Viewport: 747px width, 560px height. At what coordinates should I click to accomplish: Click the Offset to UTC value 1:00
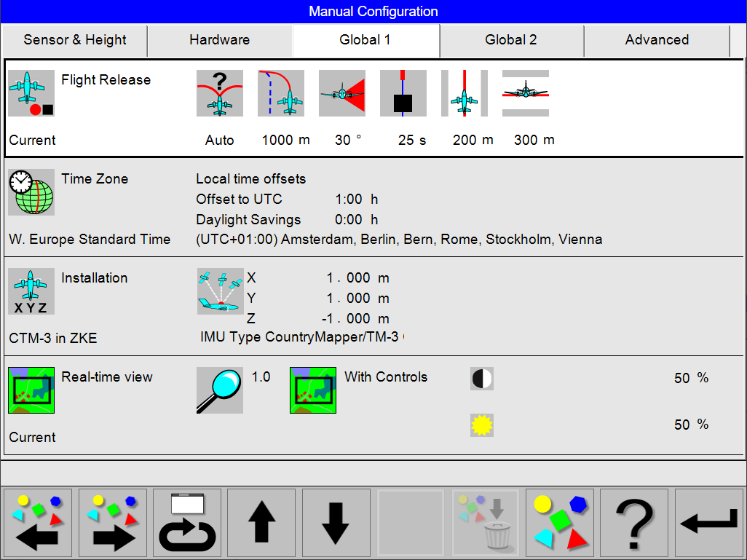348,200
